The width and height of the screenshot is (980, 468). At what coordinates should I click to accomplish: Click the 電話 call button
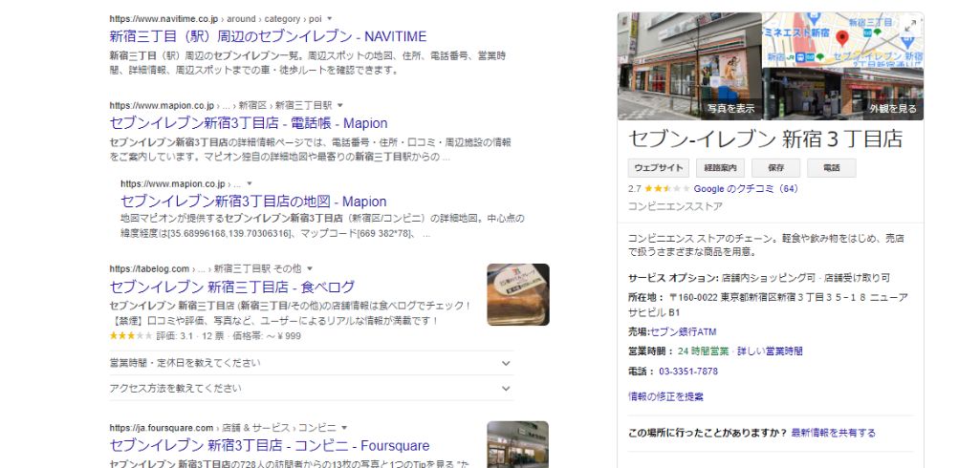[x=831, y=168]
